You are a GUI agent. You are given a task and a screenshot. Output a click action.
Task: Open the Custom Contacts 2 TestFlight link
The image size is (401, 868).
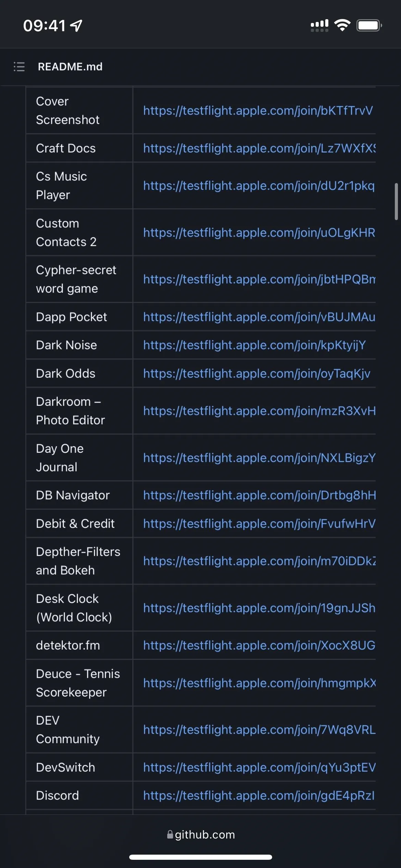click(x=259, y=232)
